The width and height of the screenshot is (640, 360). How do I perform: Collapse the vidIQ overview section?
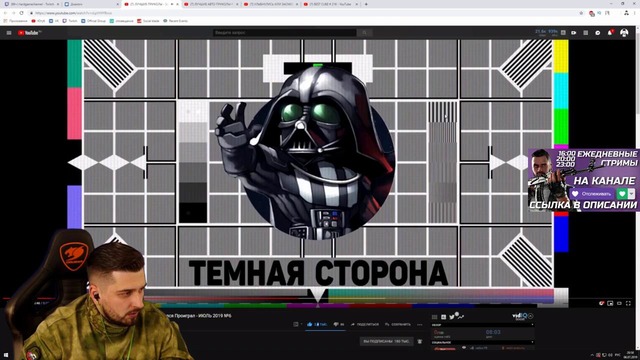click(x=532, y=325)
